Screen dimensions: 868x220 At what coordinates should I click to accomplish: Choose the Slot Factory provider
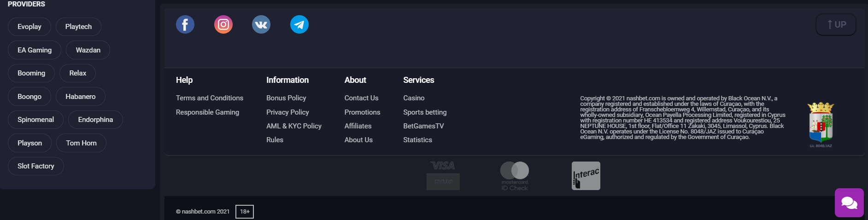pyautogui.click(x=36, y=166)
